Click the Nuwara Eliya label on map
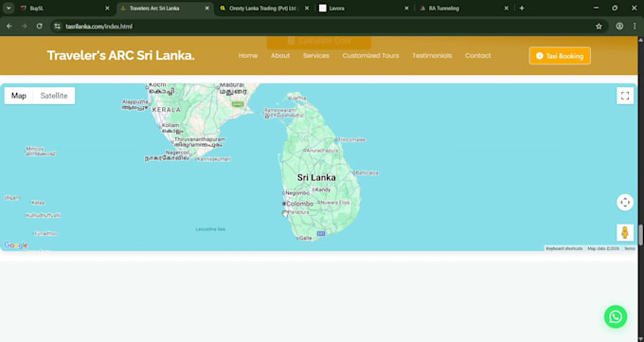The width and height of the screenshot is (644, 342). point(335,203)
